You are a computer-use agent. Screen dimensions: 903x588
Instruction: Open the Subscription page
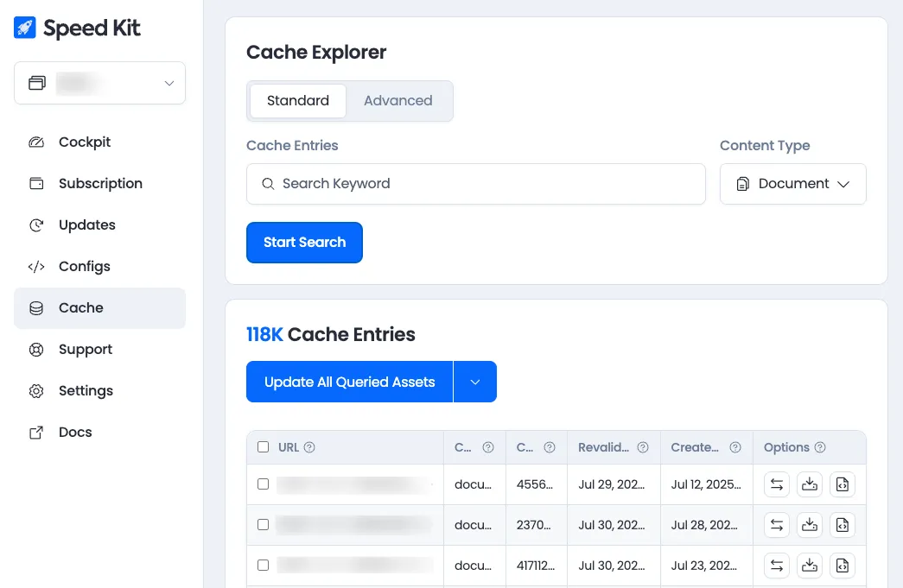(99, 184)
